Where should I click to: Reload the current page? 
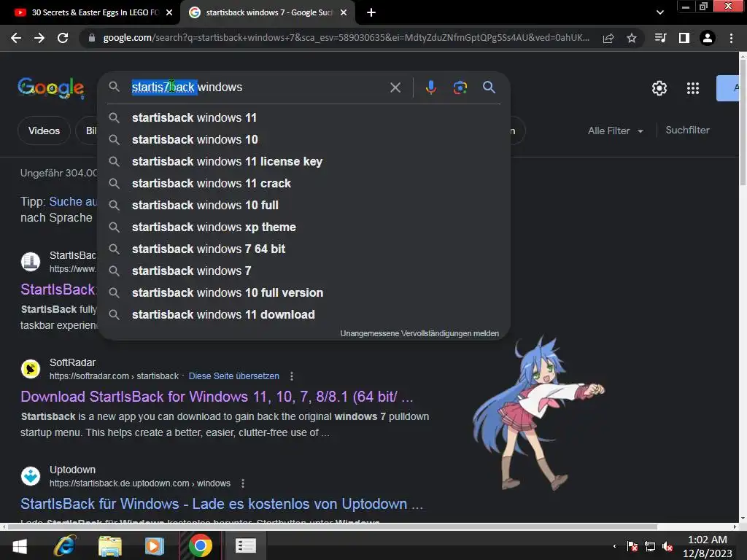[x=63, y=38]
